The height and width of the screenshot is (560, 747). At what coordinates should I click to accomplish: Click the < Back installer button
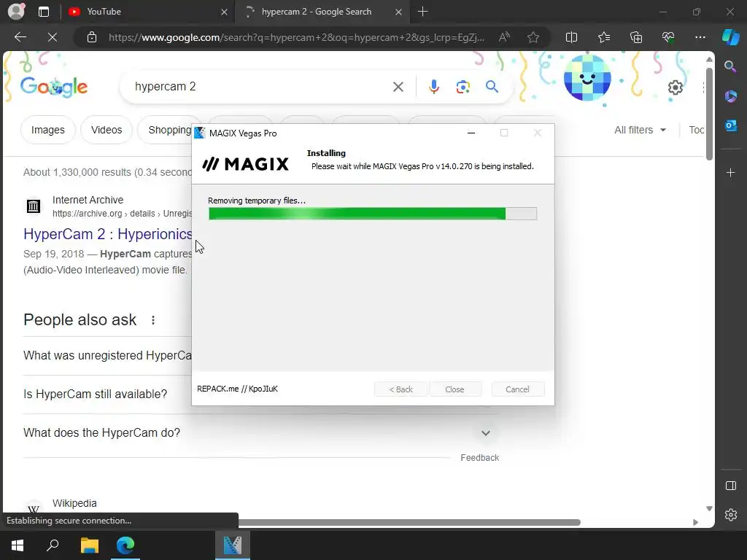(400, 389)
